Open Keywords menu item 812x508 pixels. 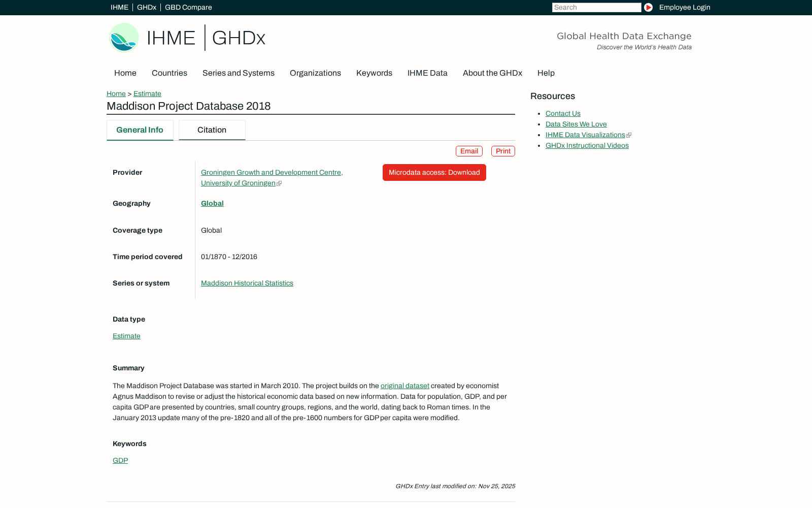tap(374, 73)
